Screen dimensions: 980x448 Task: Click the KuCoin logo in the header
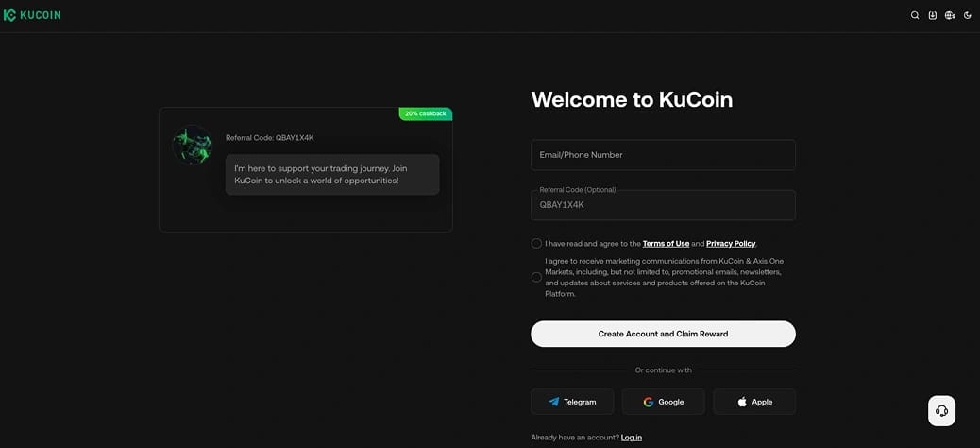(32, 15)
